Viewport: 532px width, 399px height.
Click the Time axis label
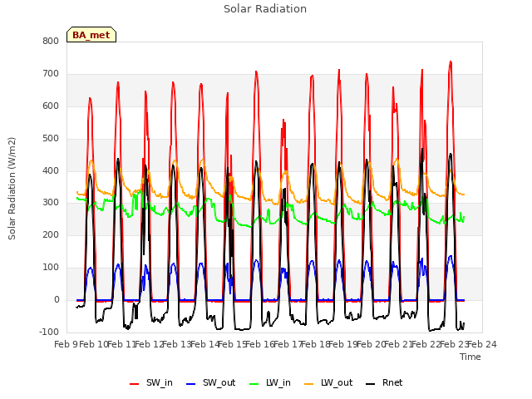(x=470, y=357)
